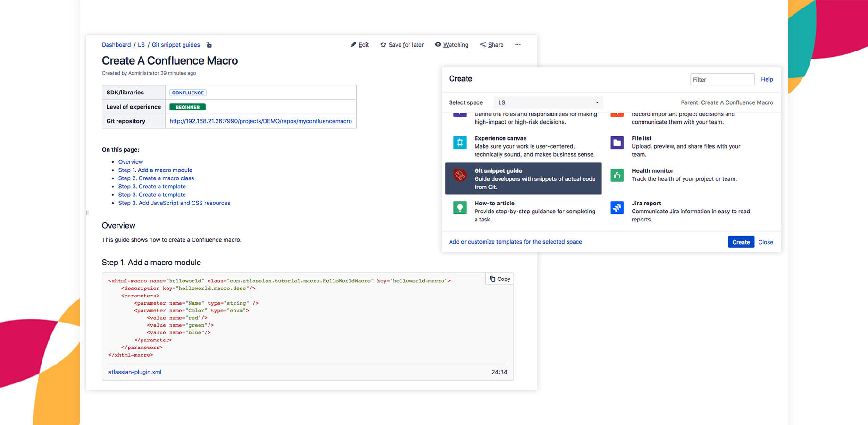Click the Save for later star icon

[384, 45]
